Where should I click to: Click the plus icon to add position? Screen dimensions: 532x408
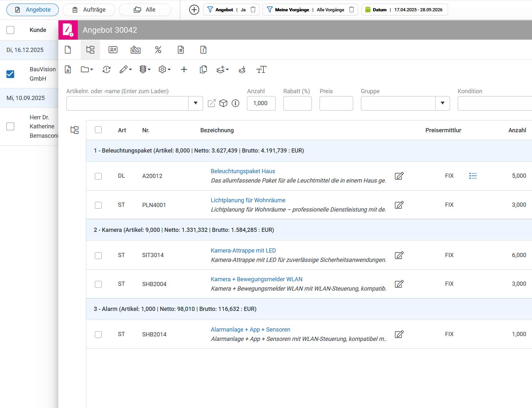(184, 69)
